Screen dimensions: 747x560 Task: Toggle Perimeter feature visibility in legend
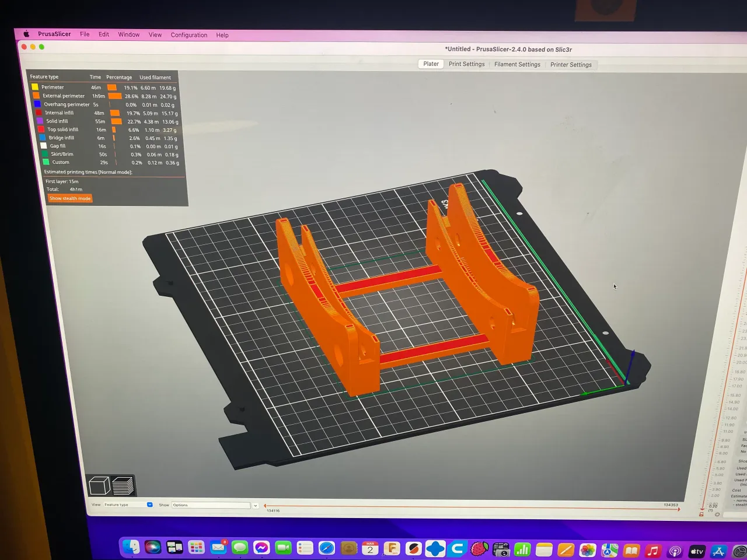coord(104,87)
